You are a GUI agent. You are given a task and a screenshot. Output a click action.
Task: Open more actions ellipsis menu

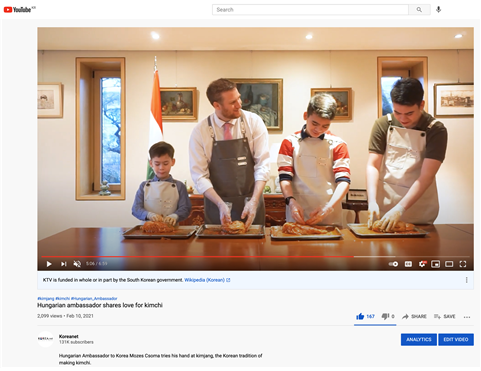[467, 317]
